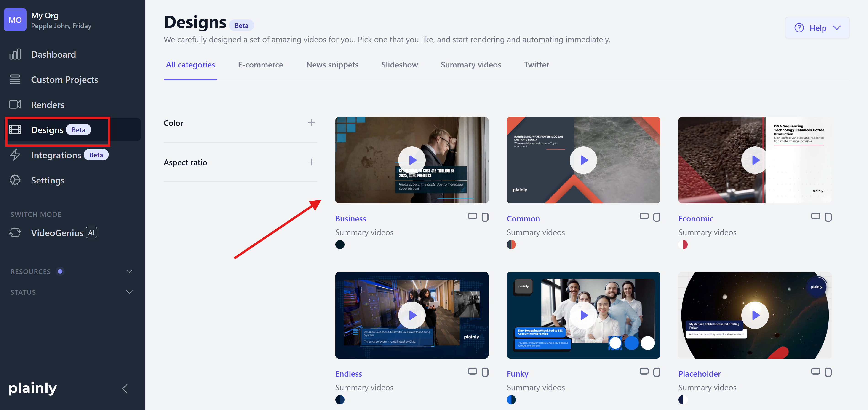Expand the Aspect ratio filter section

pyautogui.click(x=311, y=162)
